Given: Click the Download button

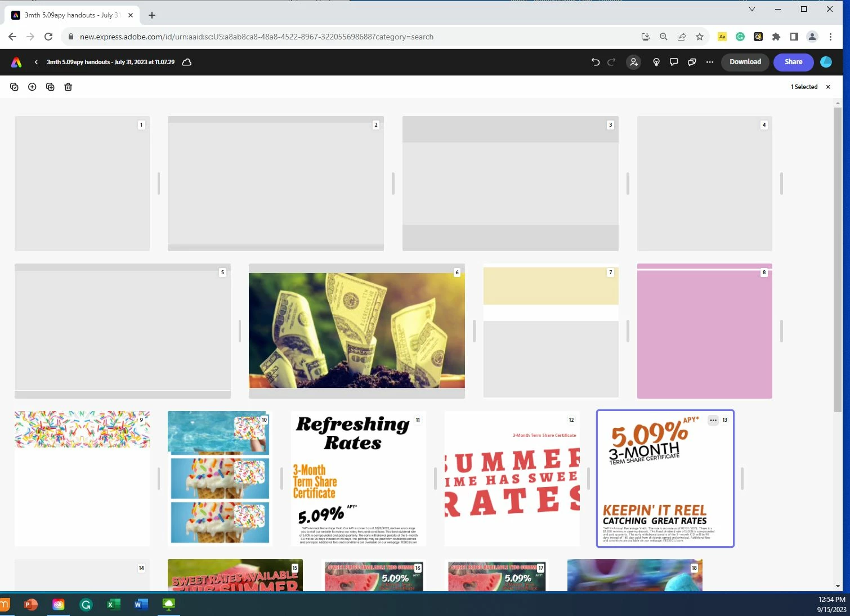Looking at the screenshot, I should pyautogui.click(x=745, y=62).
